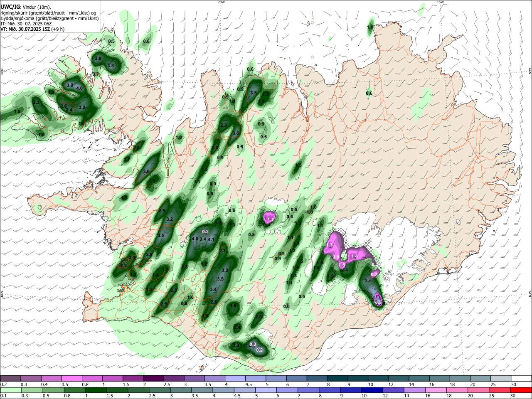Click the white 0.2 value on the south coast
The width and height of the screenshot is (532, 399).
(259, 350)
